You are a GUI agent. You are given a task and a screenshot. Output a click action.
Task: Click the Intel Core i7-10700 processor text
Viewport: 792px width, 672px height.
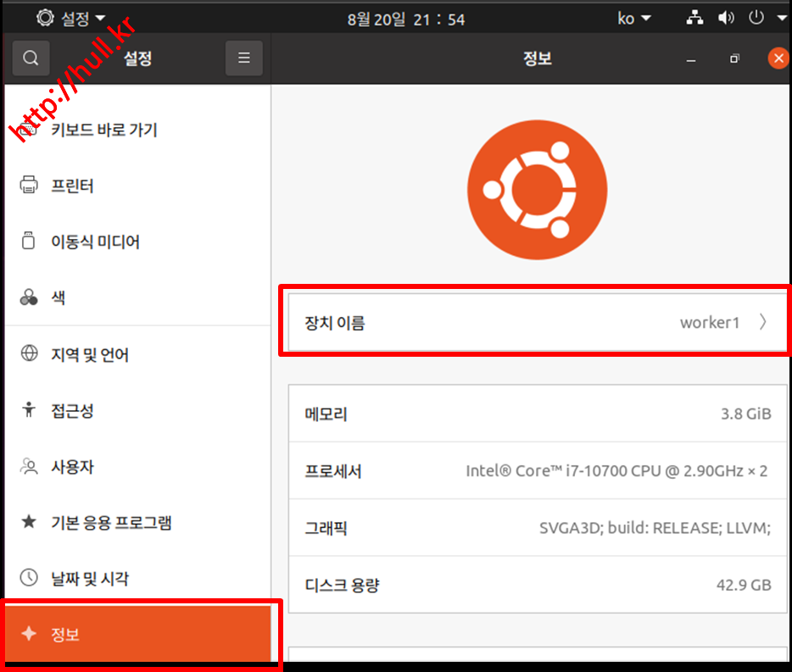pos(616,471)
